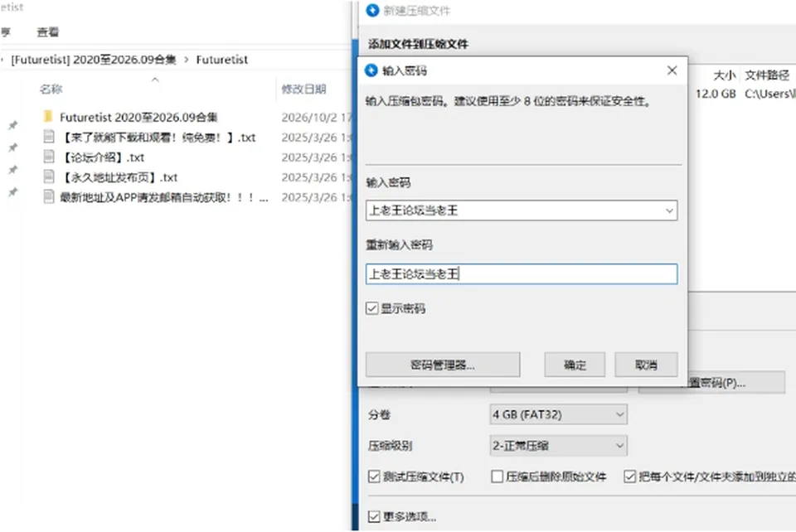This screenshot has height=532, width=796.
Task: Click the text file icon beside 【永久地址发布页】.txt
Action: tap(49, 177)
